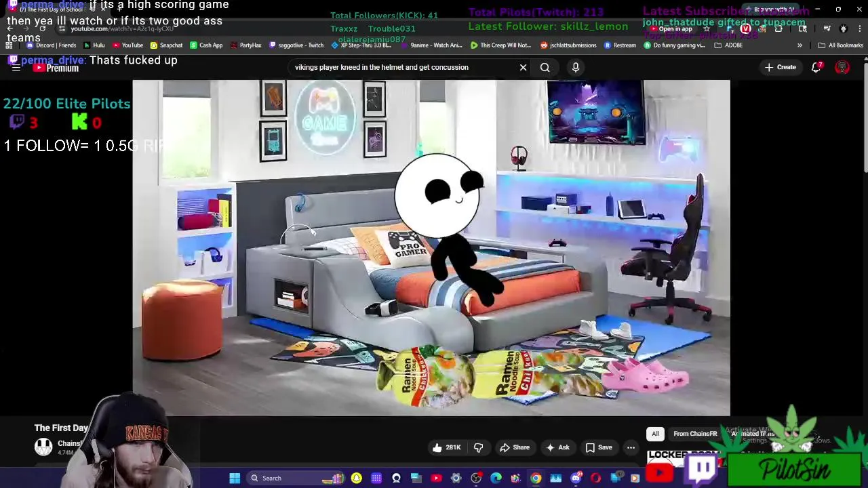
Task: Open the purple grid taskbar app
Action: pyautogui.click(x=376, y=479)
